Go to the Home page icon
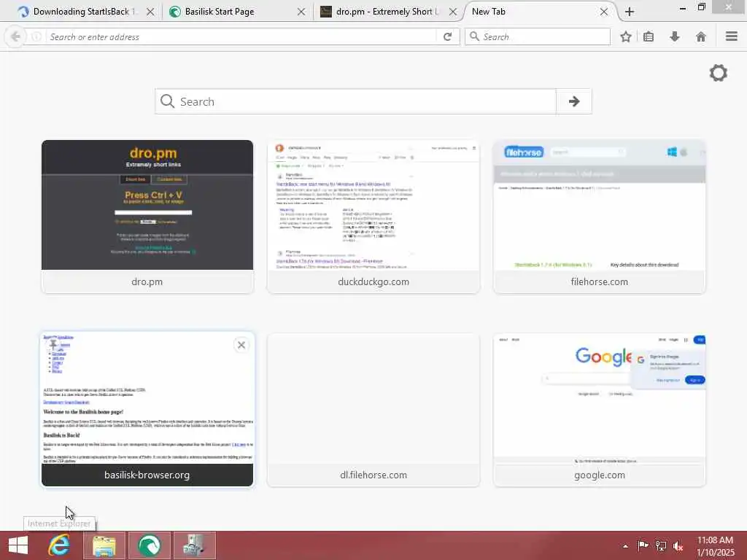 coord(701,36)
